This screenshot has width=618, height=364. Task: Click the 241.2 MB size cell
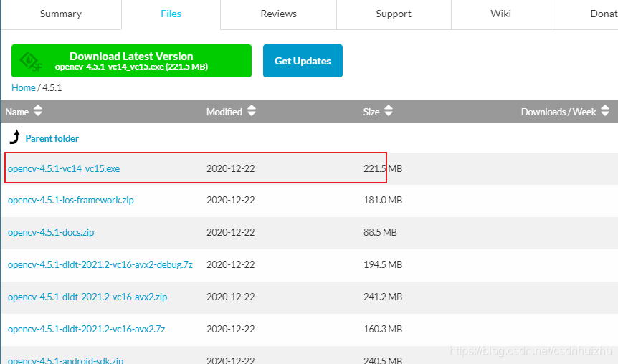383,297
